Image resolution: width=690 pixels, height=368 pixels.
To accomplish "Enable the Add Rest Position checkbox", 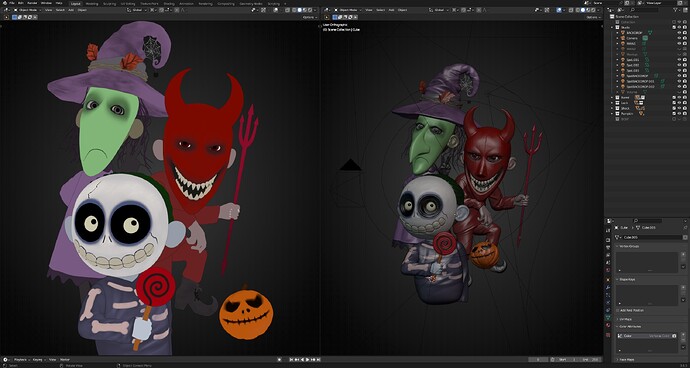I will click(617, 310).
